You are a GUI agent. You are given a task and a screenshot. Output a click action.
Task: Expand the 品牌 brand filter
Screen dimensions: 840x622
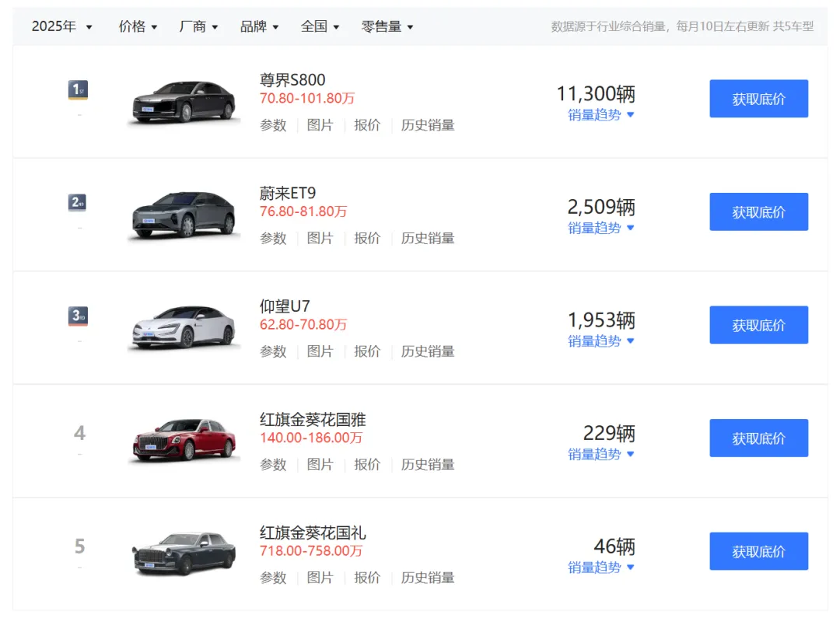tap(259, 26)
